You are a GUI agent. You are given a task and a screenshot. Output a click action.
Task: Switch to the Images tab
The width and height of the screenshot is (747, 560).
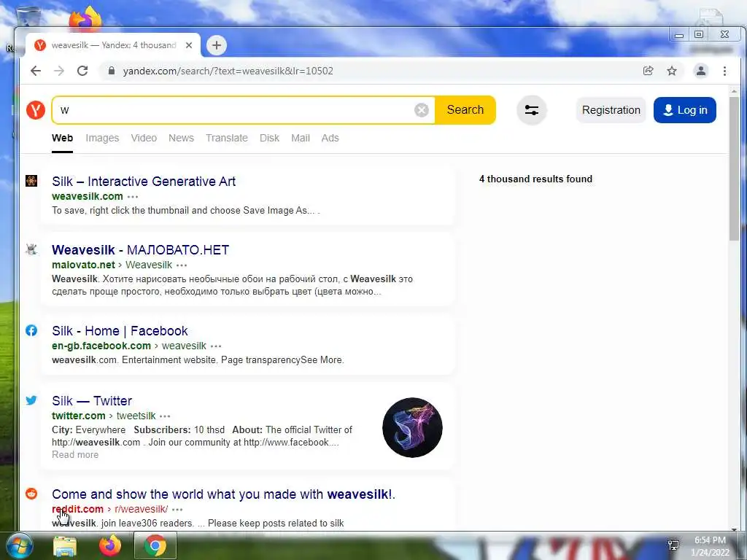tap(102, 138)
